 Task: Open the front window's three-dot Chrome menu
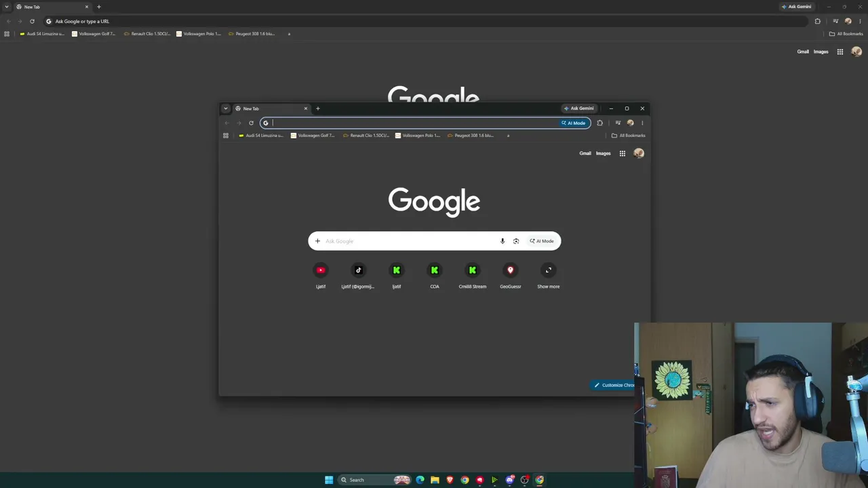tap(642, 123)
